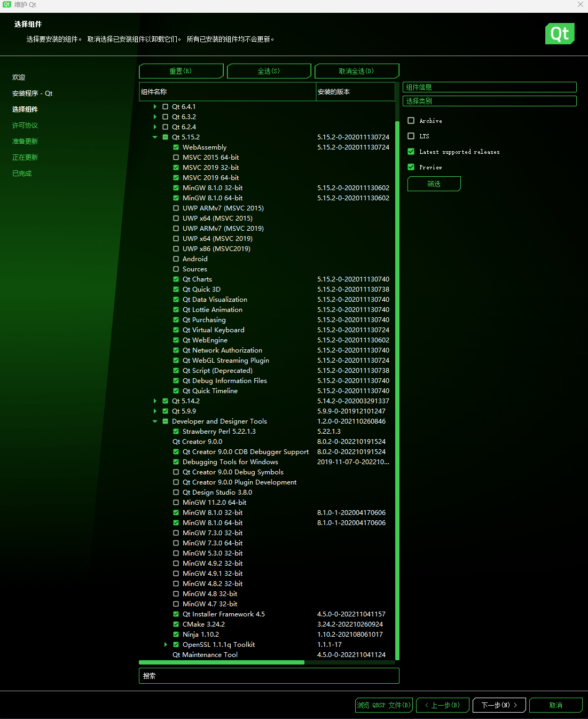Select the Qt Quick Timeline row
Viewport: 588px width, 719px height.
[267, 391]
